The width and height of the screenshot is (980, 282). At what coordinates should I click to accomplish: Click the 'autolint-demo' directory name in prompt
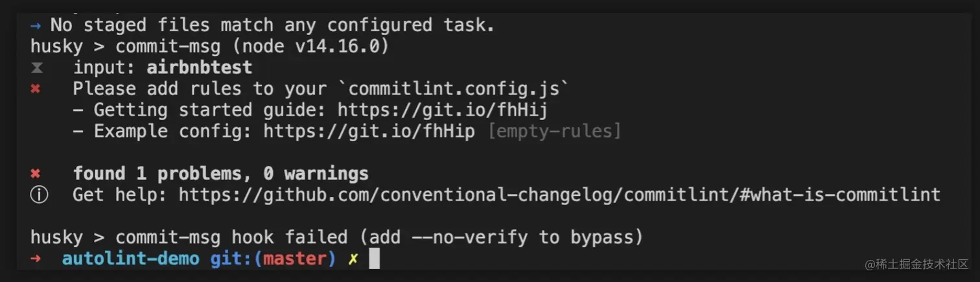coord(131,259)
